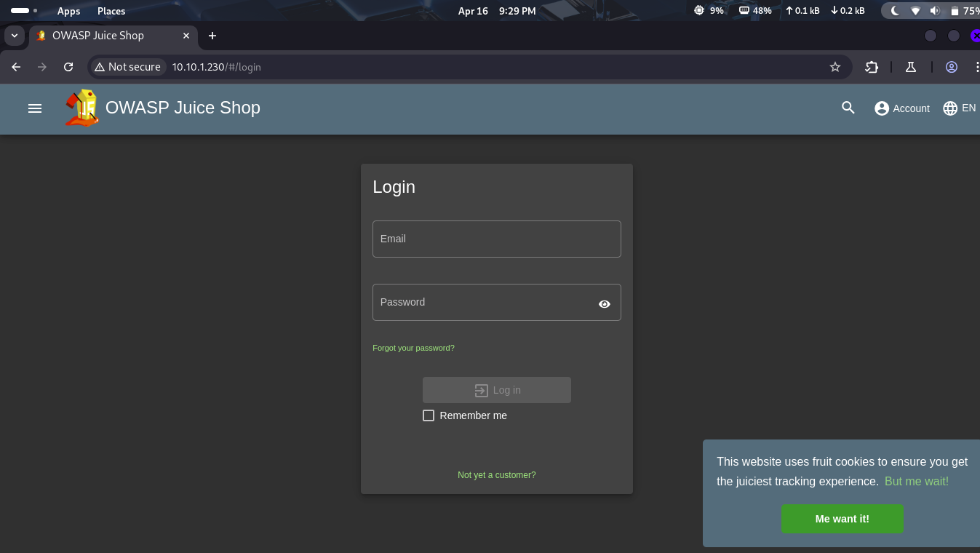Show password using eye icon
The width and height of the screenshot is (980, 553).
point(604,304)
